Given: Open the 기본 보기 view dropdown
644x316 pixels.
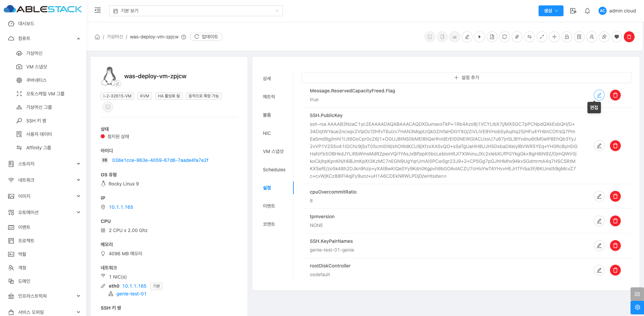Looking at the screenshot, I should (x=196, y=11).
